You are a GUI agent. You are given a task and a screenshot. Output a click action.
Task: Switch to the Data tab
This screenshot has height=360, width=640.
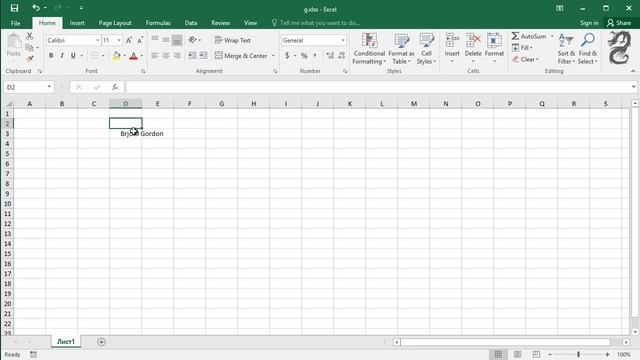coord(191,23)
